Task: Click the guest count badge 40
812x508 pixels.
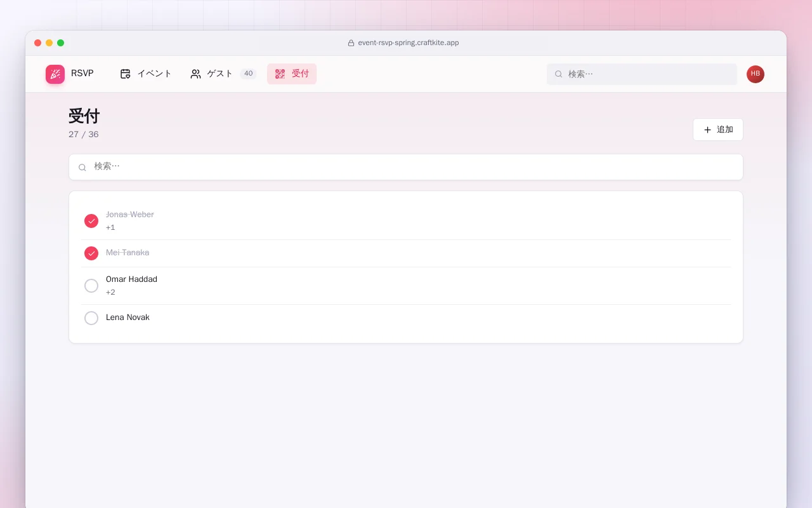Action: [249, 74]
